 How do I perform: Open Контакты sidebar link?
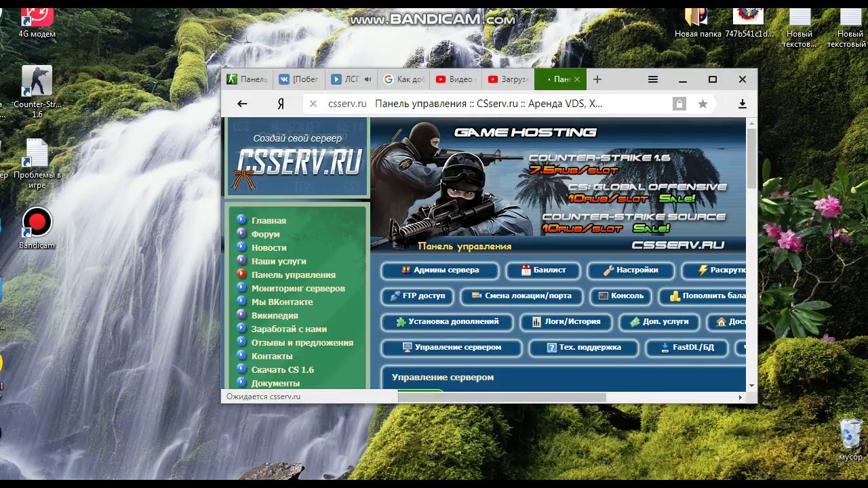[272, 356]
